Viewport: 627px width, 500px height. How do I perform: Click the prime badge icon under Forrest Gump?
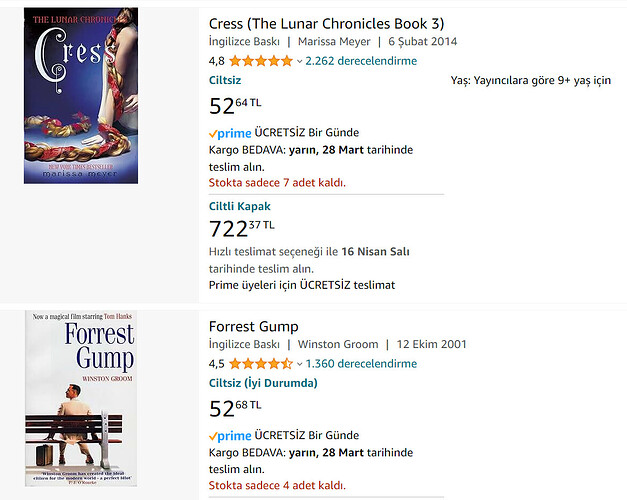[230, 436]
